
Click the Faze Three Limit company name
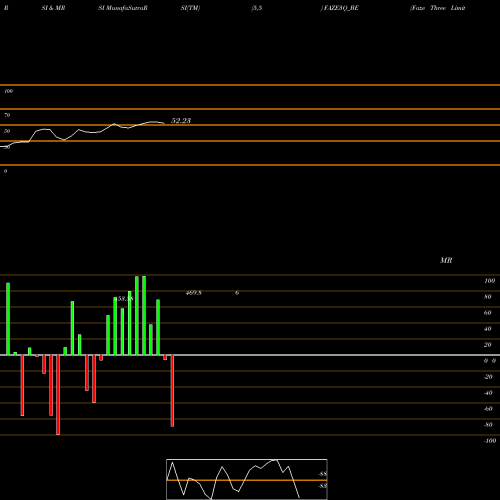(438, 8)
